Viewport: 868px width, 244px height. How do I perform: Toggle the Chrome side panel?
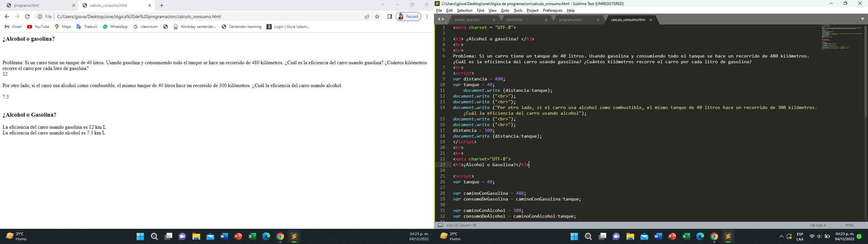click(x=390, y=17)
